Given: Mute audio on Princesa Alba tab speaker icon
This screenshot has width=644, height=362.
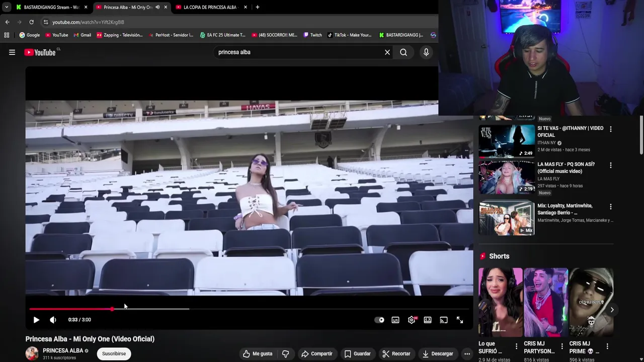Looking at the screenshot, I should point(157,7).
